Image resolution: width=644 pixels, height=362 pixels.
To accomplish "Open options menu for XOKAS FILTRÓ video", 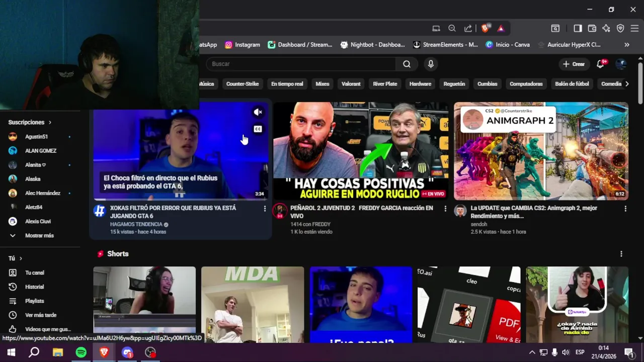I will 265,208.
